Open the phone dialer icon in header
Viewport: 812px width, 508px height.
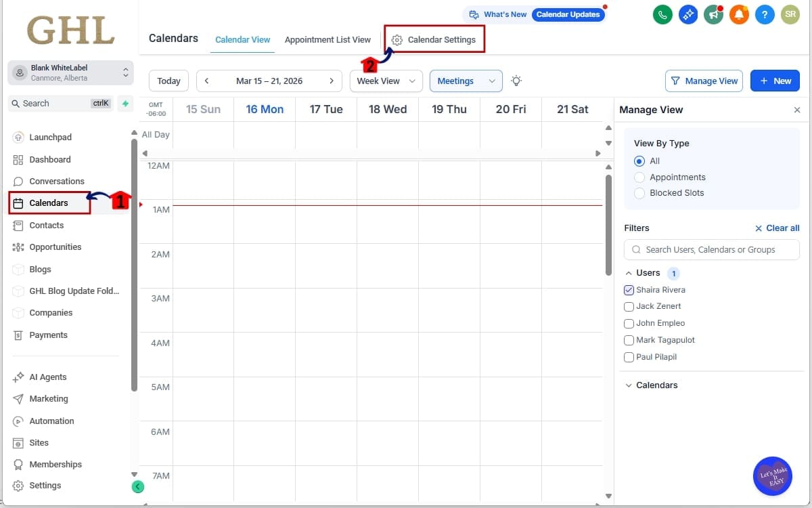tap(662, 14)
